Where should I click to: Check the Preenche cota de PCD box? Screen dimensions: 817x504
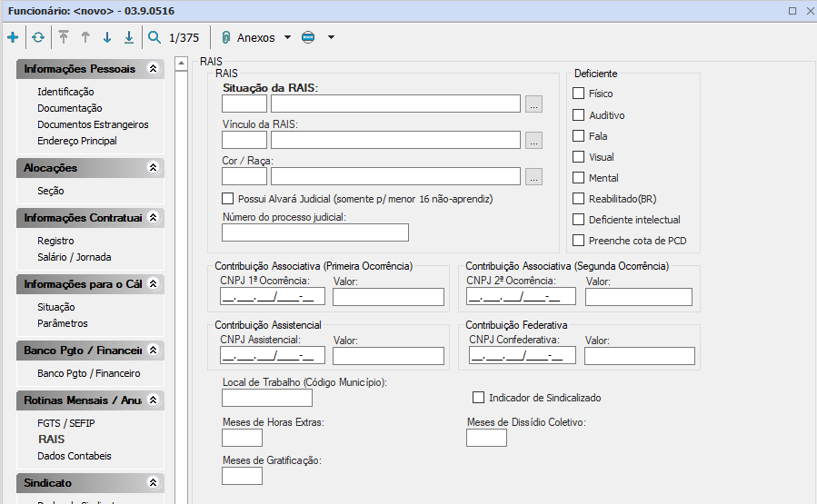(x=578, y=241)
